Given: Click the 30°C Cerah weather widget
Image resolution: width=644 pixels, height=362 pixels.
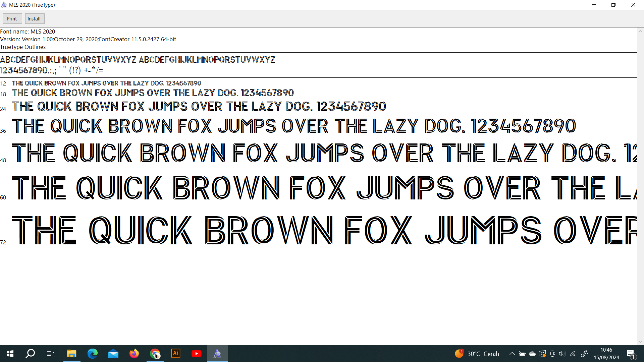Looking at the screenshot, I should pyautogui.click(x=477, y=354).
